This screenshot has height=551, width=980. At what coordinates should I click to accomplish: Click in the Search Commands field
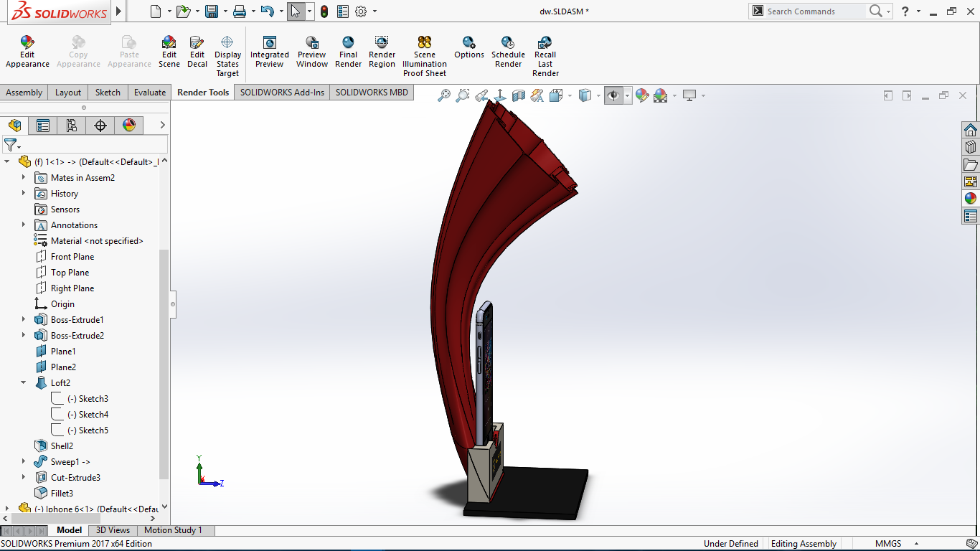point(814,11)
